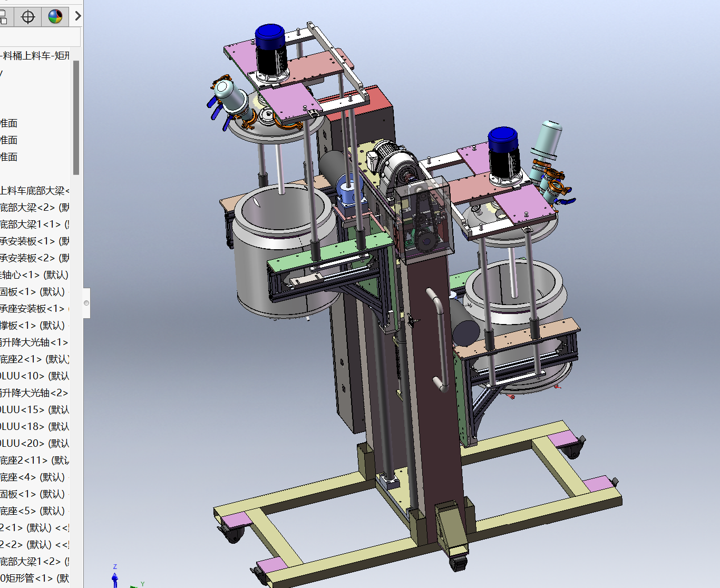Screen dimensions: 720x588
Task: Select component 升降大光轴<1>
Action: coord(35,342)
